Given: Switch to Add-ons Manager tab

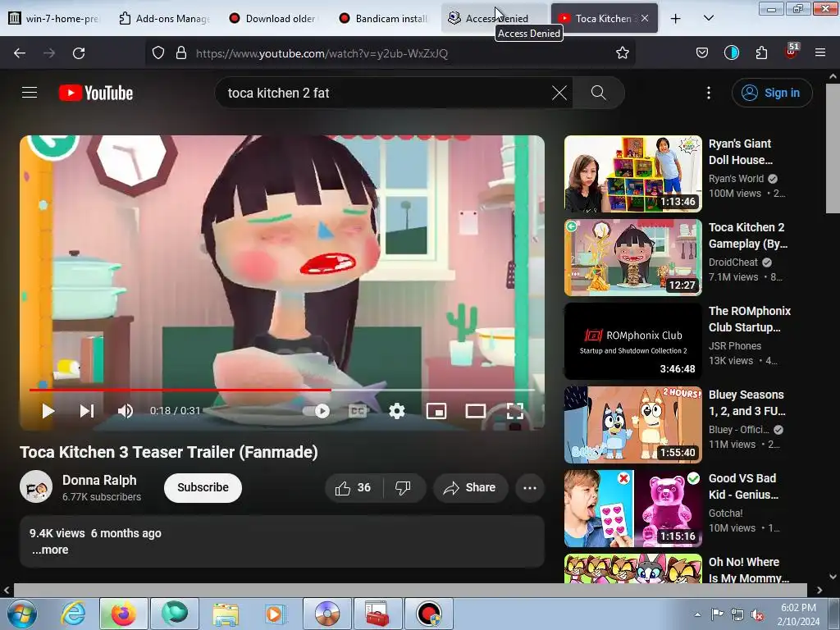Looking at the screenshot, I should coord(164,18).
